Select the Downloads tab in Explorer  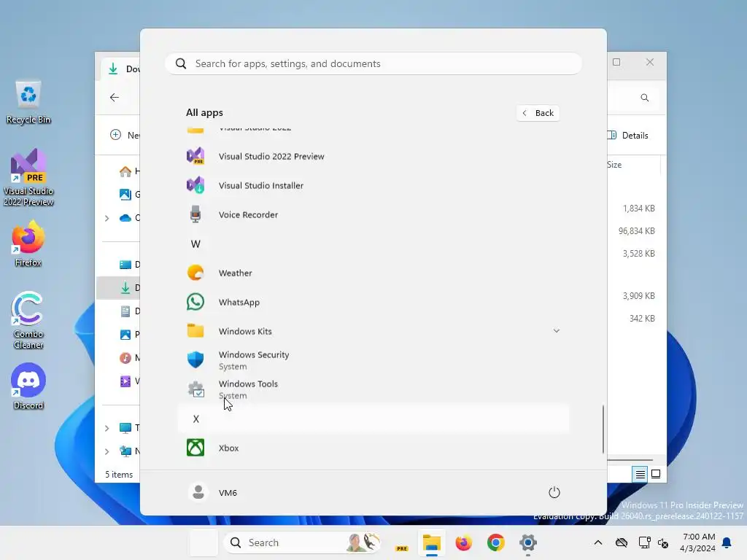[x=121, y=69]
